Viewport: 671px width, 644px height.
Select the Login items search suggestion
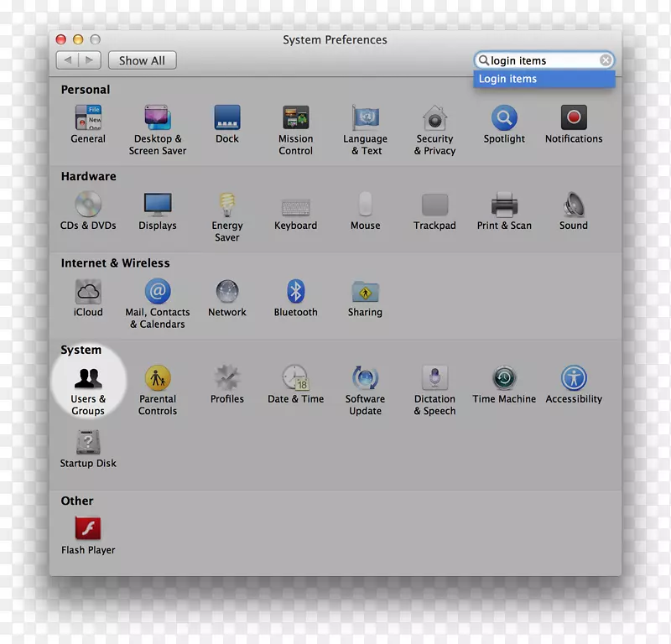click(544, 78)
